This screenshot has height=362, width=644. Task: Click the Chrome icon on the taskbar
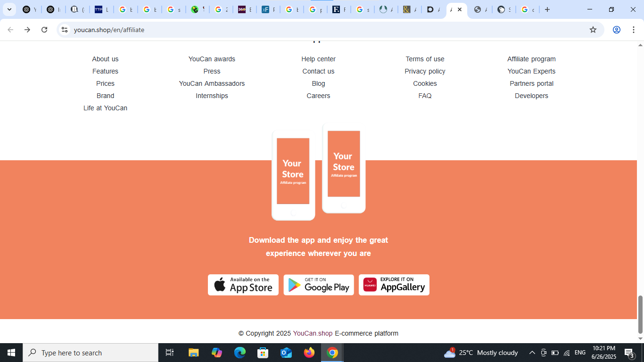pos(332,353)
